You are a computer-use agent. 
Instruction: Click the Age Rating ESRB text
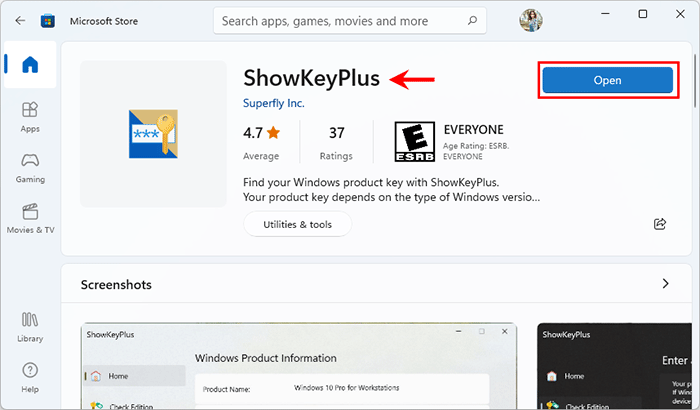coord(476,151)
